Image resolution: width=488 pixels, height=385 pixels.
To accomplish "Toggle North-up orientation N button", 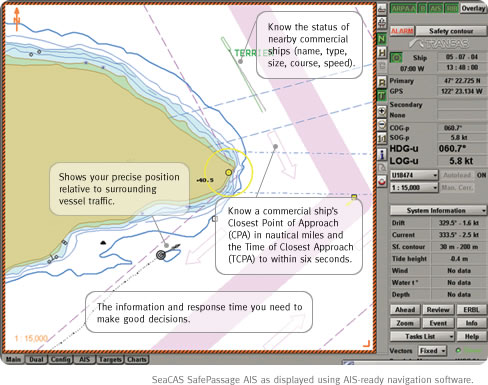I will pyautogui.click(x=382, y=39).
